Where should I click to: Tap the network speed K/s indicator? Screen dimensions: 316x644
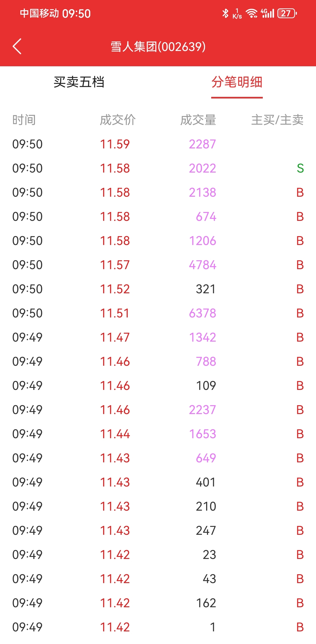coord(237,13)
